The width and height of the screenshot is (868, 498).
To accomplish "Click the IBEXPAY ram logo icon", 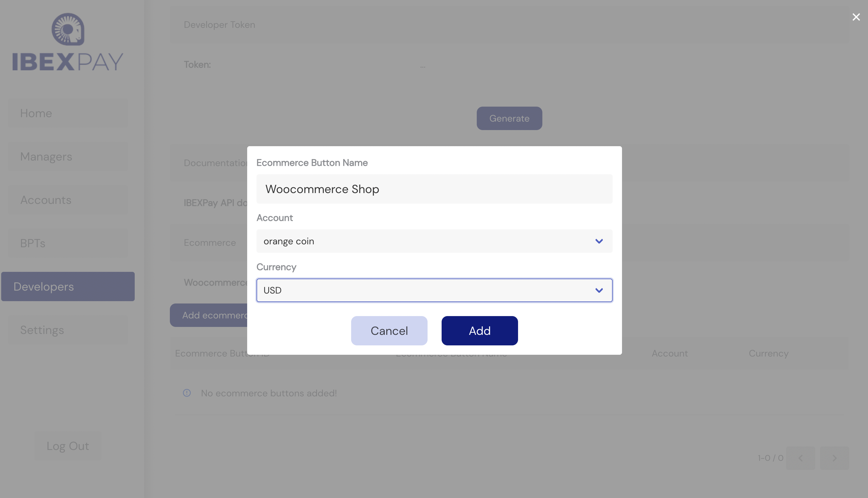I will coord(68,29).
